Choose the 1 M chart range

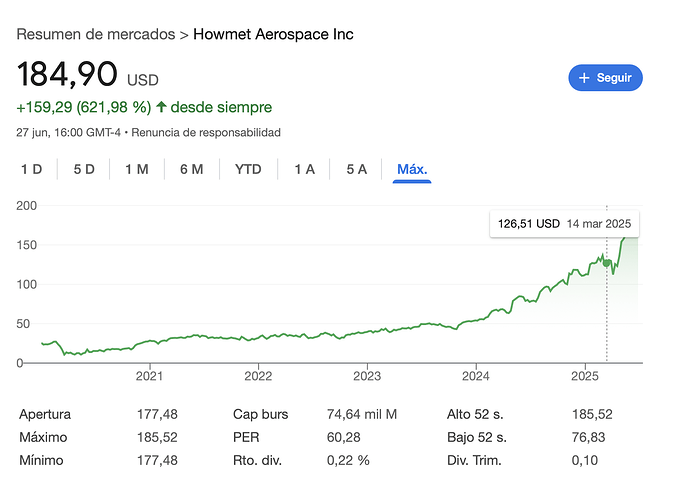[137, 169]
